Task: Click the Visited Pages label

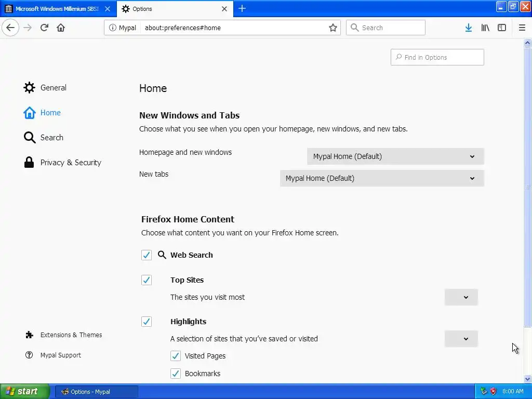Action: coord(205,355)
